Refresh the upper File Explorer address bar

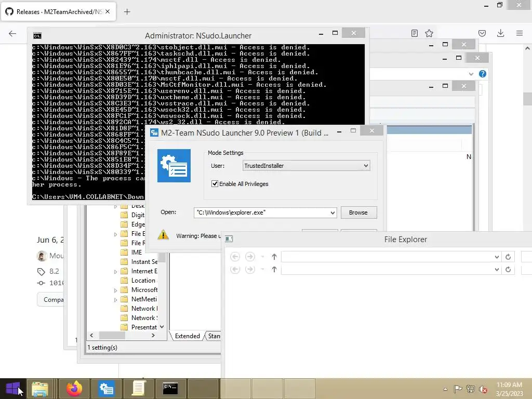[508, 257]
